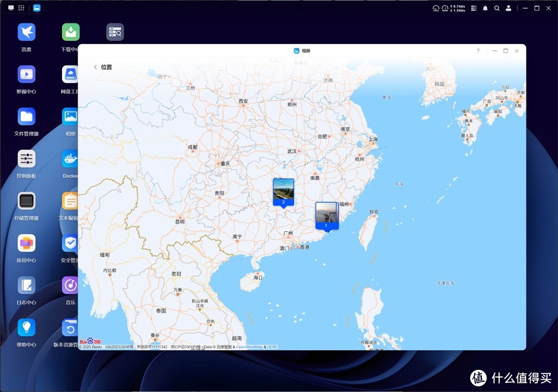Screen dimensions: 558x392
Task: Open the user account menu
Action: [509, 8]
